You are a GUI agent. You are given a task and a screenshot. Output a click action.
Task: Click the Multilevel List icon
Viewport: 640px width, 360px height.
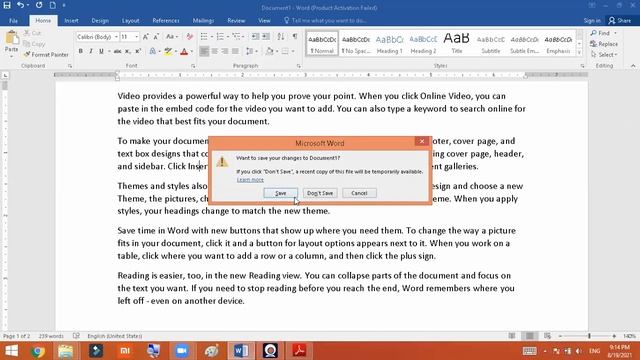click(236, 37)
